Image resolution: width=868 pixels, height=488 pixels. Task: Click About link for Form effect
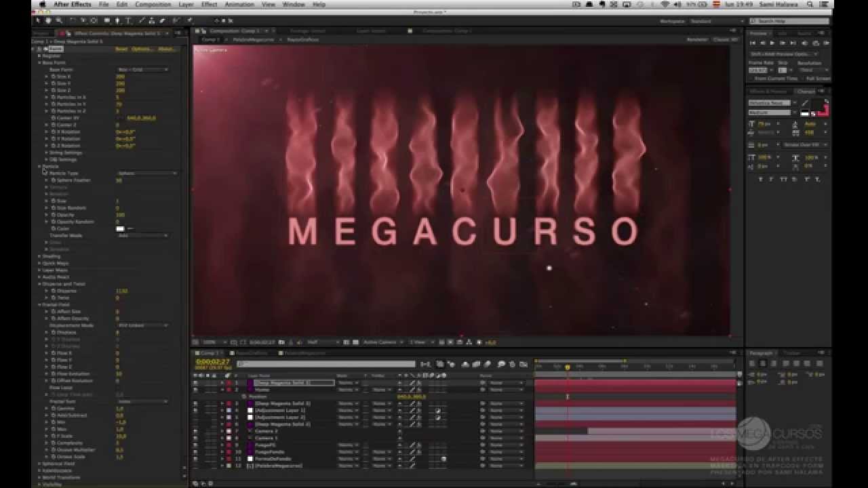tap(165, 49)
